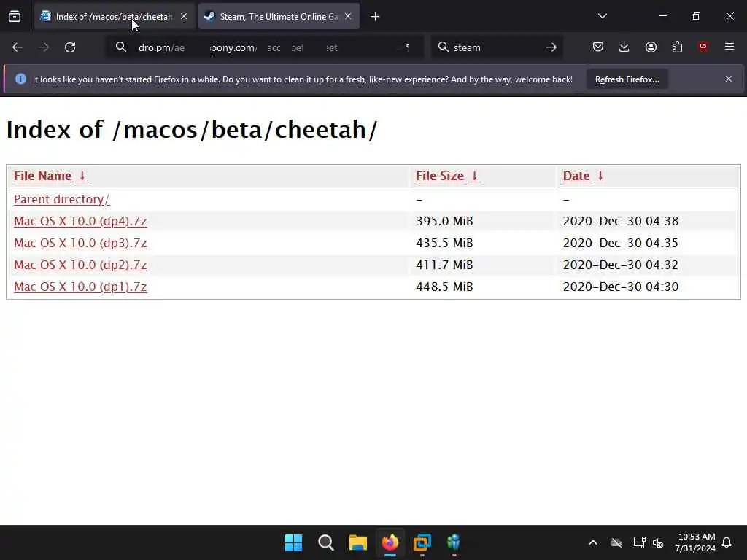Click the 448.5 MiB size cell
Viewport: 747px width, 560px height.
click(x=444, y=287)
